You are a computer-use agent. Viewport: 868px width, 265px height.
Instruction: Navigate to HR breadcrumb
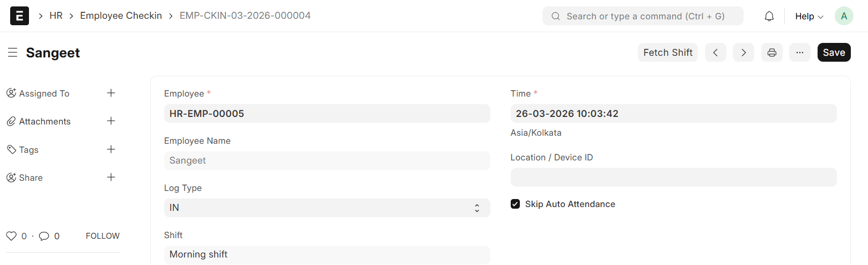[56, 16]
